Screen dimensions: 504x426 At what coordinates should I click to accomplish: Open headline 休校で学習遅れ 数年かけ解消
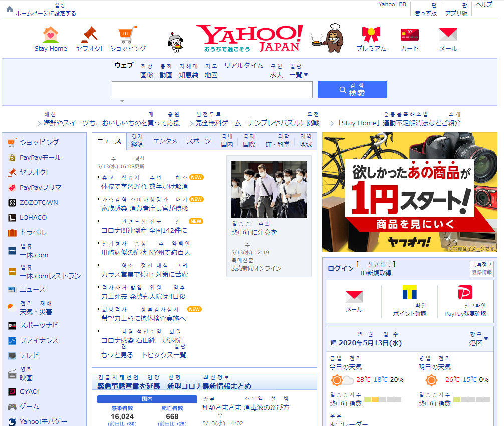point(144,186)
